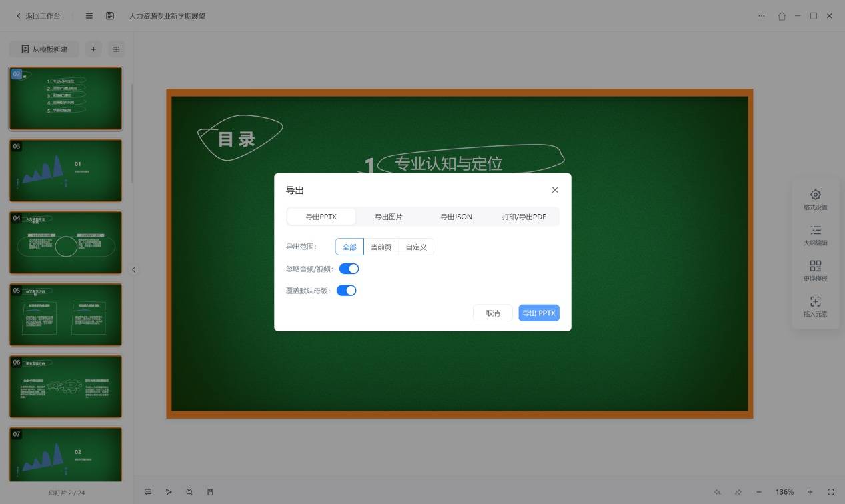The height and width of the screenshot is (504, 845).
Task: Collapse the slide thumbnail panel arrow
Action: click(133, 270)
